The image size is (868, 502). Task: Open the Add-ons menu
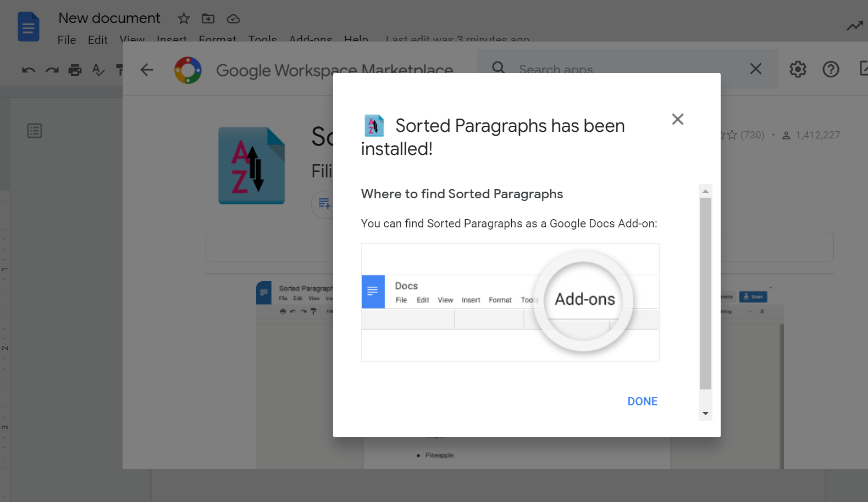click(x=311, y=40)
